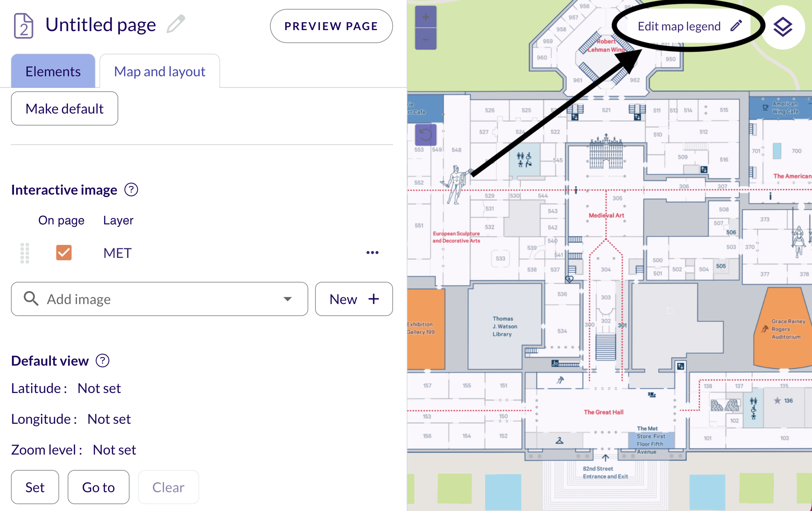
Task: Zoom in on the map
Action: tap(426, 17)
